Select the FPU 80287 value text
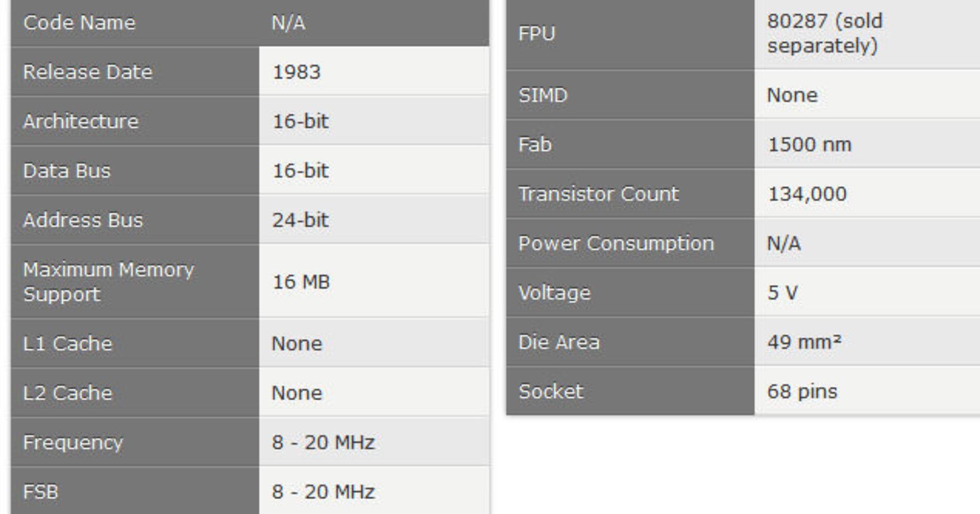 825,33
